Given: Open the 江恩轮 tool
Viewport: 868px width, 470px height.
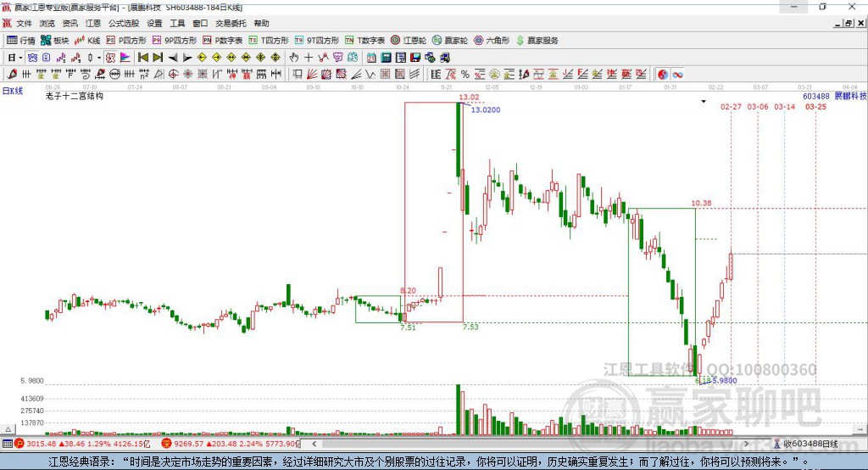Looking at the screenshot, I should tap(409, 41).
